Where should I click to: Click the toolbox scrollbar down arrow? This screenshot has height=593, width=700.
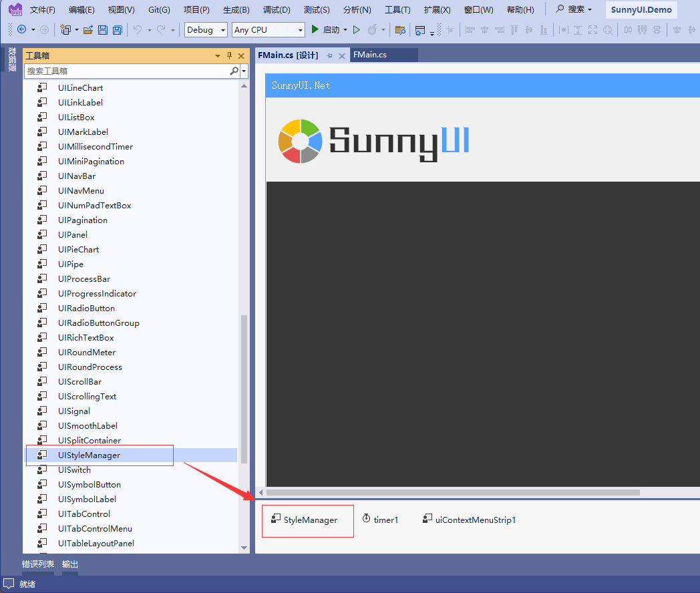pos(244,548)
